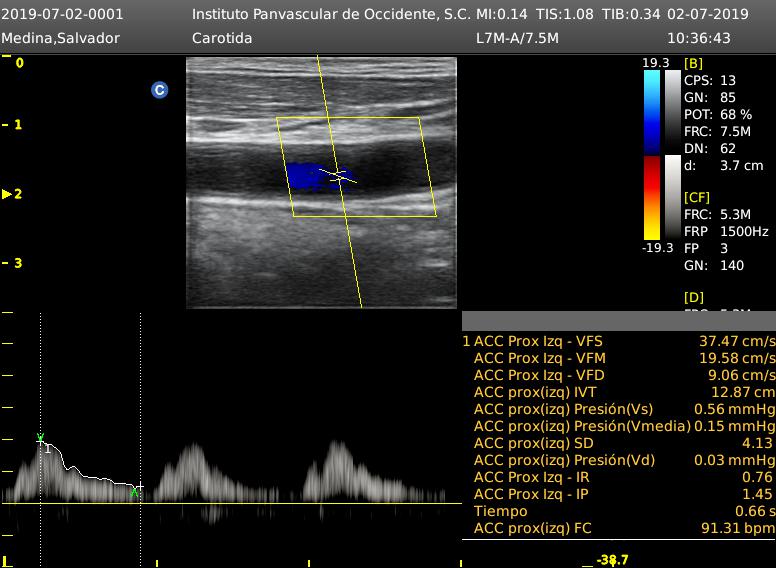Viewport: 776px width, 568px height.
Task: Click the -19.3 lower color scale value
Action: point(657,247)
